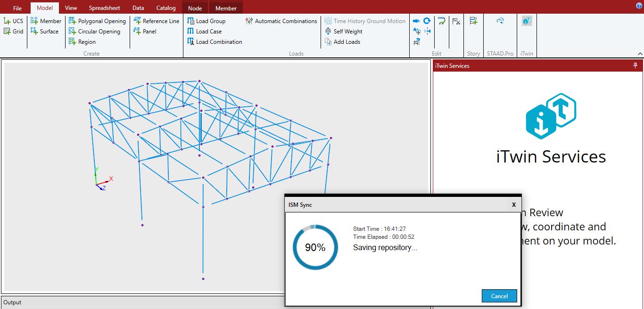Click the STAAD.Pro transfer icon
Viewport: 644px width, 309px height.
click(500, 21)
